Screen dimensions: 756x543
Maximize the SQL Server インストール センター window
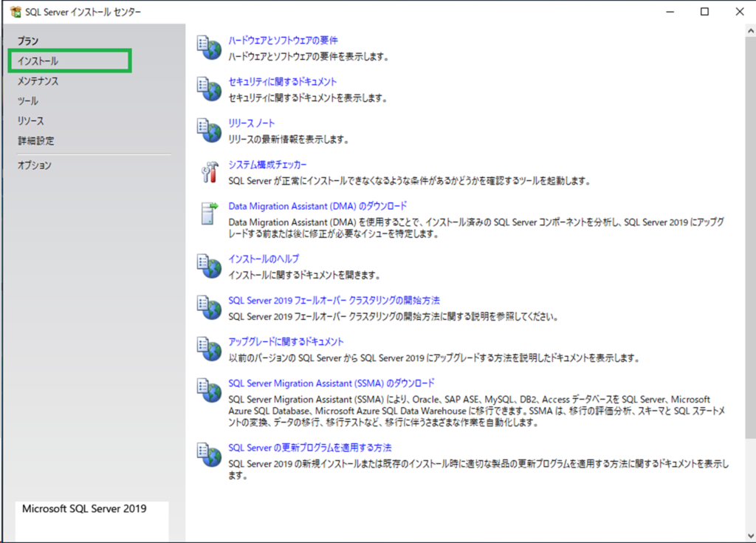click(704, 12)
